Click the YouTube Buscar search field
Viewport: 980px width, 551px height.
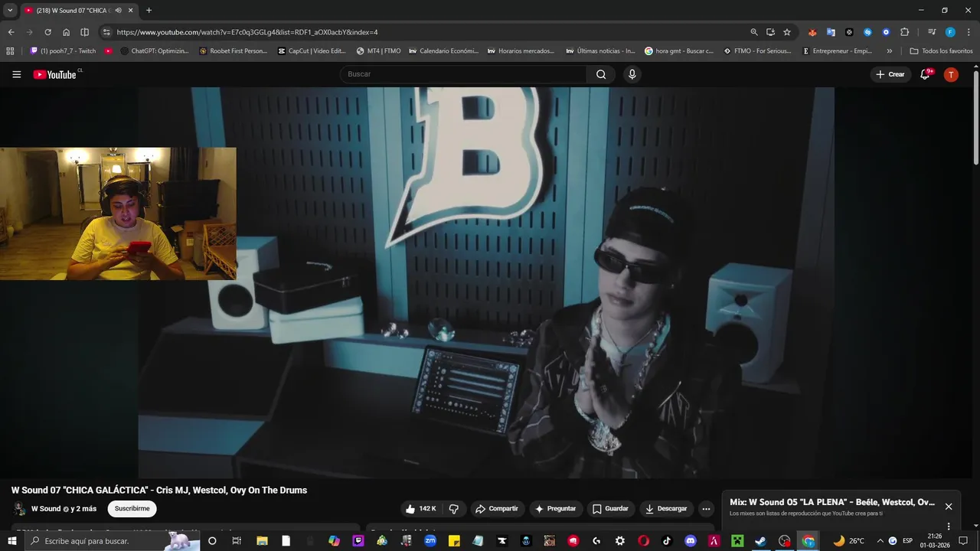[x=463, y=74]
